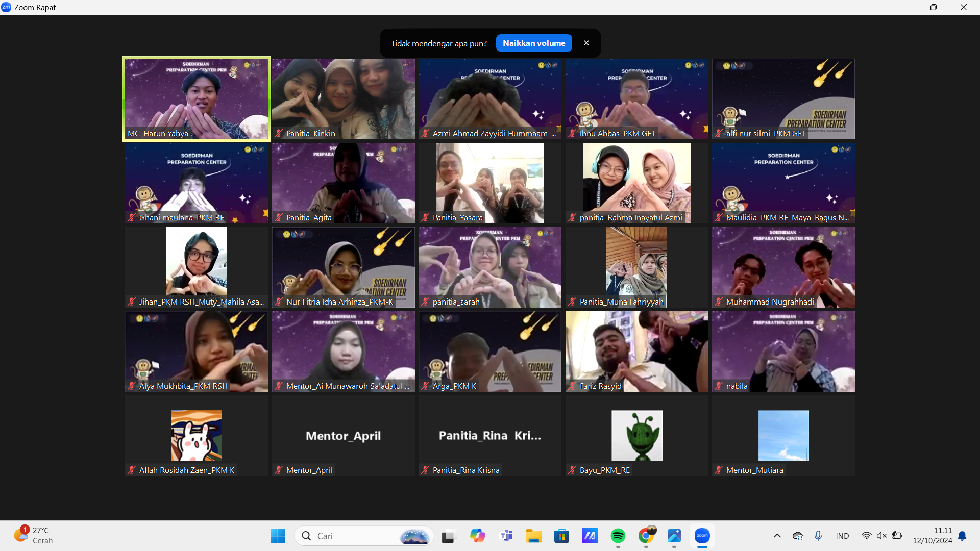The width and height of the screenshot is (980, 551).
Task: Open the Copilot taskbar icon
Action: pyautogui.click(x=478, y=536)
